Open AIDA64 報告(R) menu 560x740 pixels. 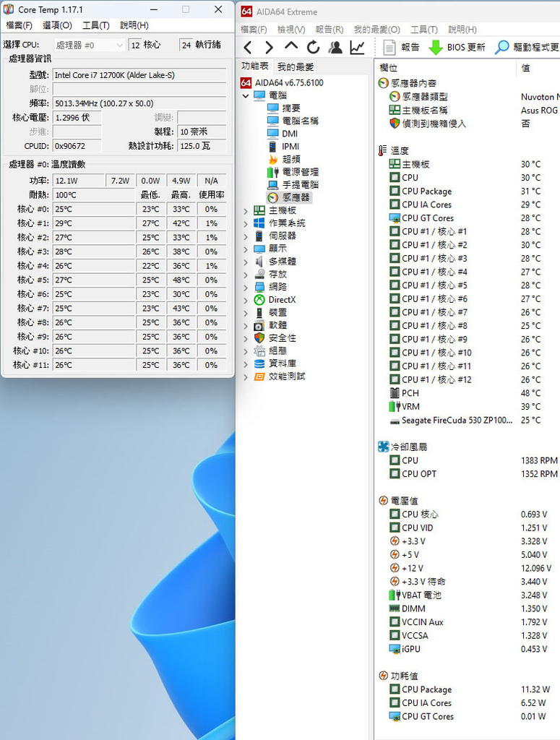(x=329, y=29)
